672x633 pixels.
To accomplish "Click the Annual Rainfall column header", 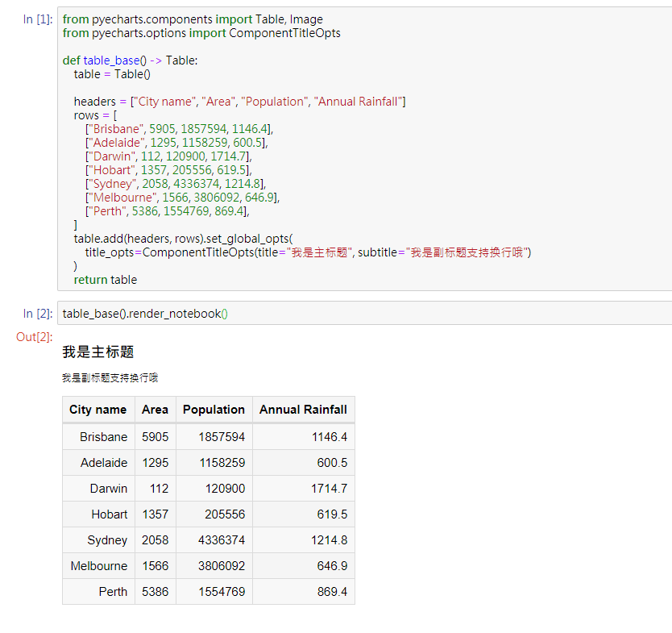I will [x=304, y=410].
